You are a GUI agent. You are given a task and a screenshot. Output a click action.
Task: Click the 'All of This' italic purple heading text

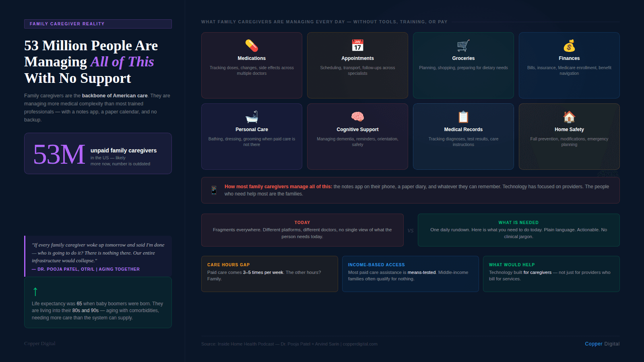coord(122,62)
